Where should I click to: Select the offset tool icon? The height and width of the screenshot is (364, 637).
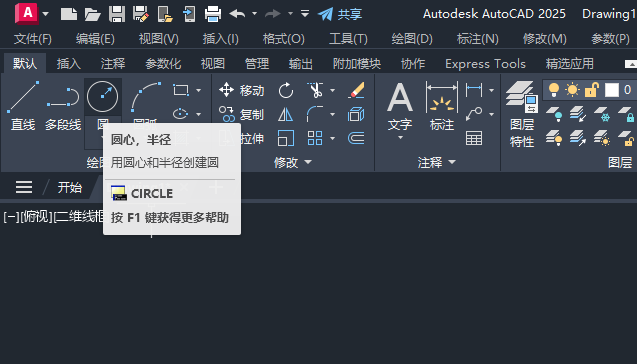pyautogui.click(x=356, y=139)
